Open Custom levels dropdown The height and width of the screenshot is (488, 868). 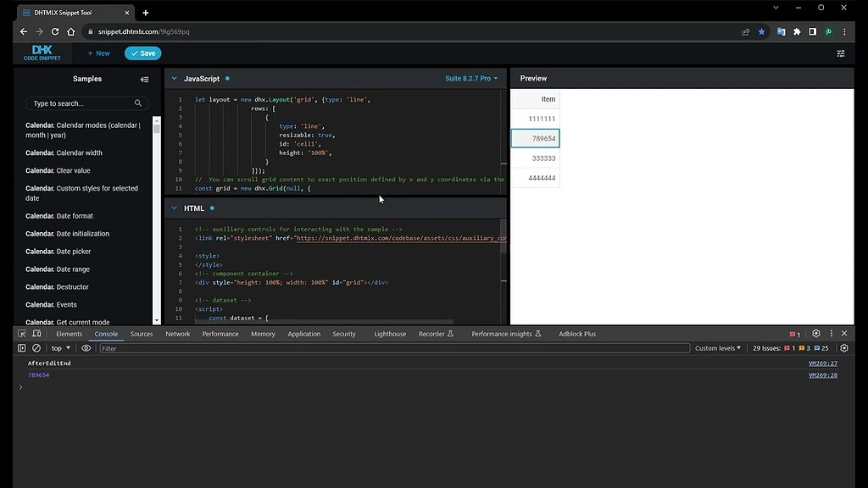pos(717,348)
